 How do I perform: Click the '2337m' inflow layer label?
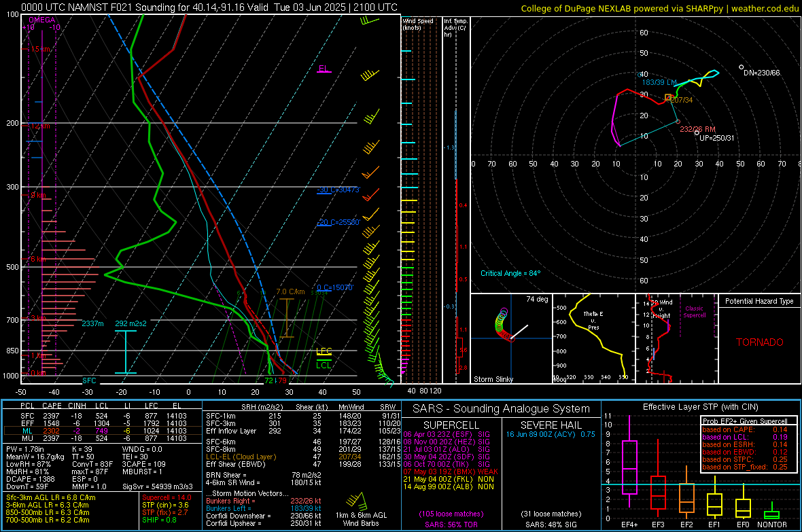coord(92,323)
